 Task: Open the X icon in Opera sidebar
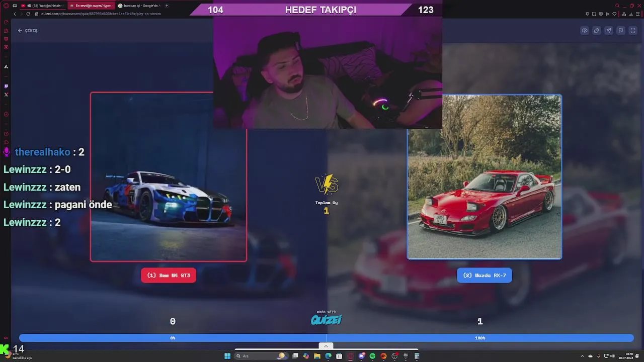click(6, 95)
